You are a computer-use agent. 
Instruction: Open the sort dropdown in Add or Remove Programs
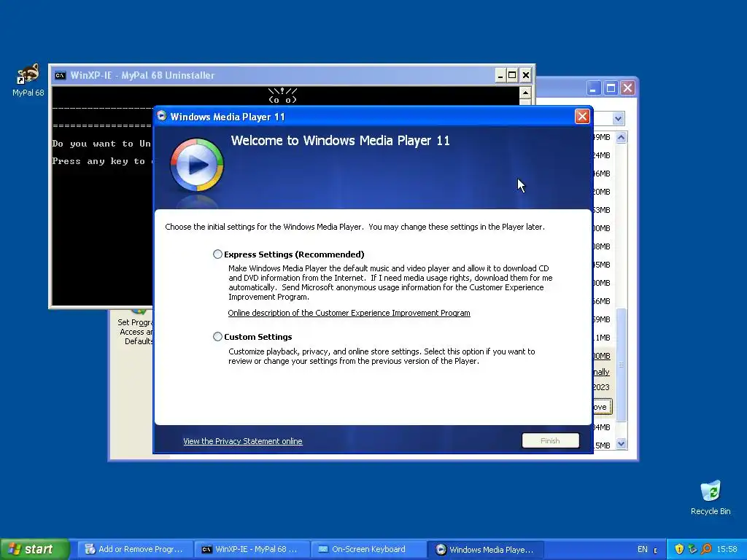pyautogui.click(x=618, y=119)
